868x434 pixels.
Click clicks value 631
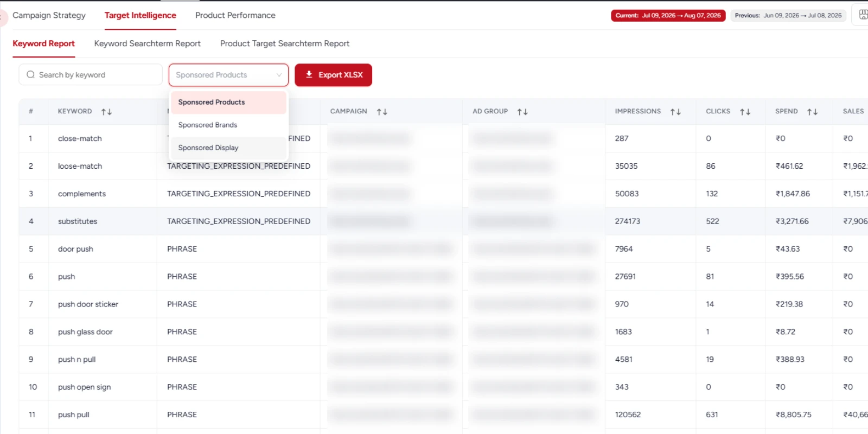[x=712, y=415]
